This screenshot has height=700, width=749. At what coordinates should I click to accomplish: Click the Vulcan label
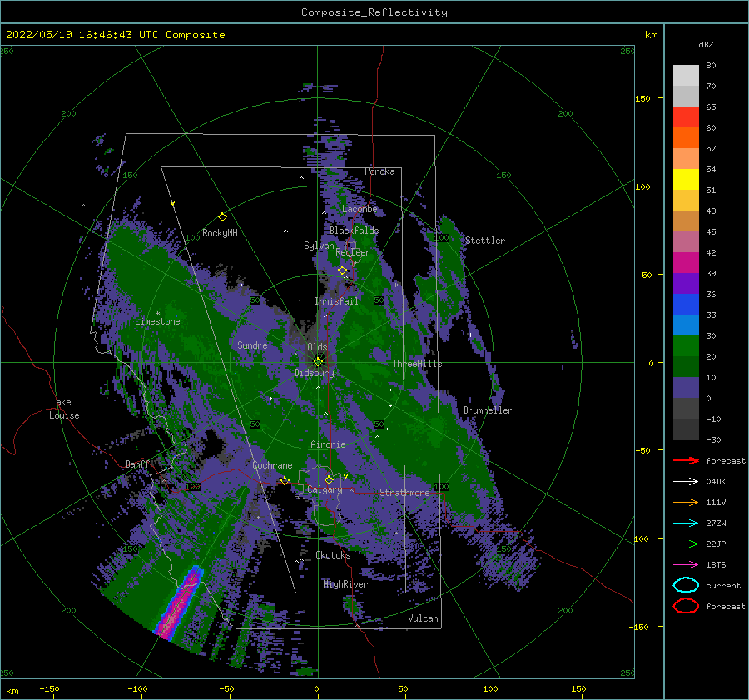pos(423,618)
